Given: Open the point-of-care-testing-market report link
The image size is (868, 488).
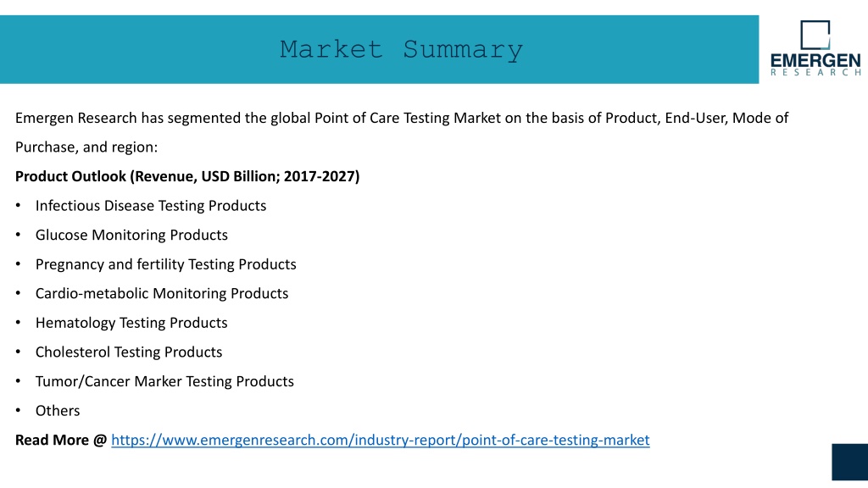Looking at the screenshot, I should 381,440.
